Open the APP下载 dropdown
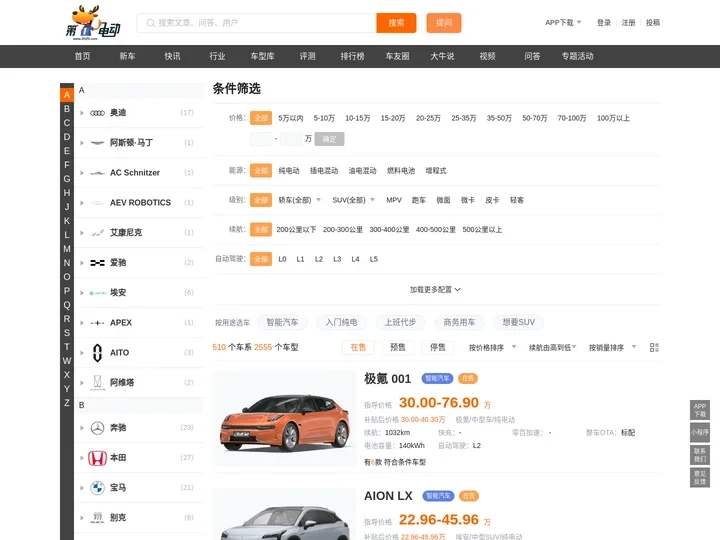The width and height of the screenshot is (720, 540). 563,22
